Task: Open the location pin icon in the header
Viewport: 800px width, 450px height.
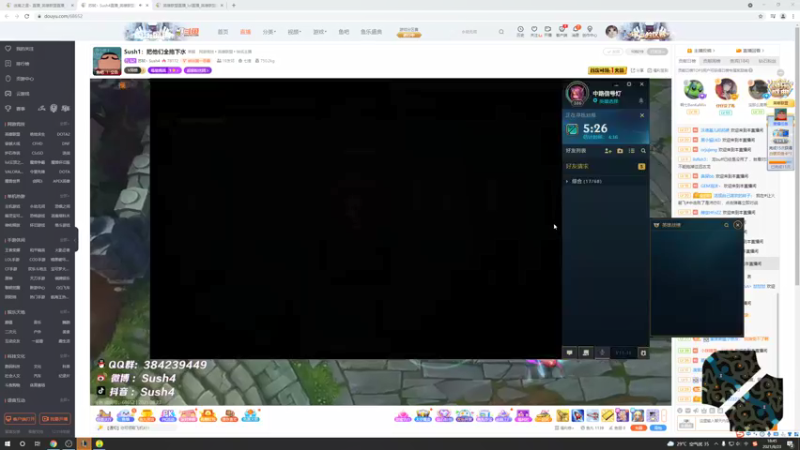Action: 590,31
